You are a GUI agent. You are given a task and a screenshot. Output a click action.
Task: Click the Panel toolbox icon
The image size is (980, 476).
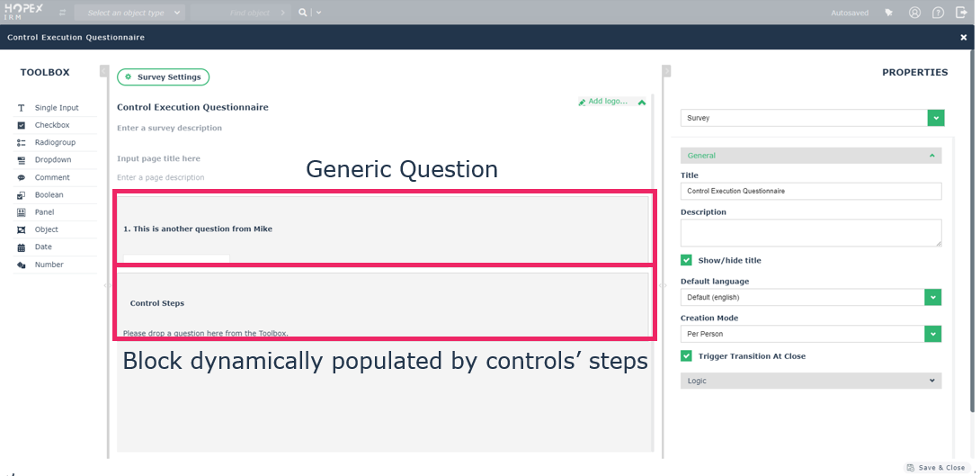tap(22, 212)
